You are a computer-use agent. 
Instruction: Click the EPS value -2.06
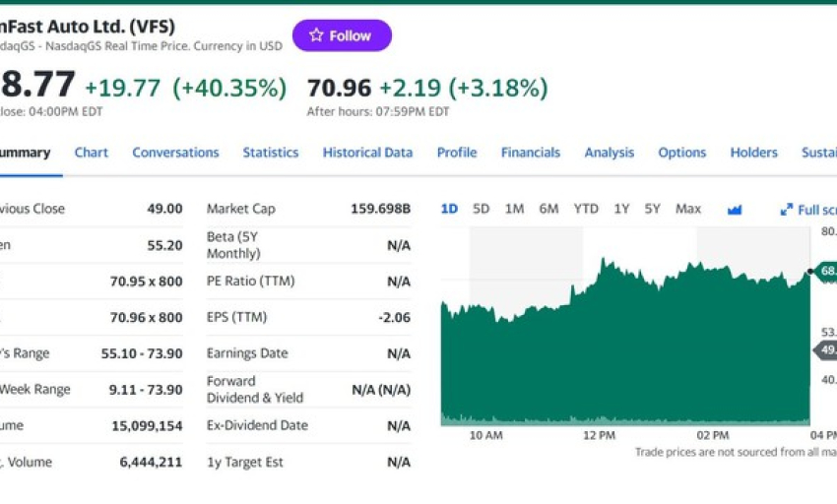point(395,318)
